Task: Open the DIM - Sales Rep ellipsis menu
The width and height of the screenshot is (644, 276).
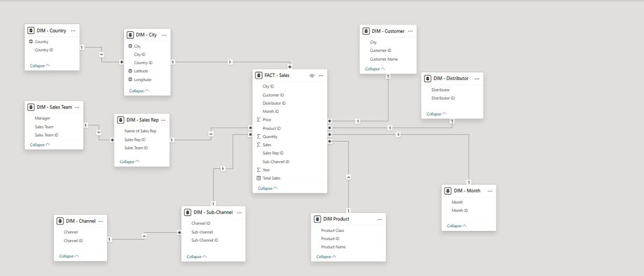Action: point(163,120)
